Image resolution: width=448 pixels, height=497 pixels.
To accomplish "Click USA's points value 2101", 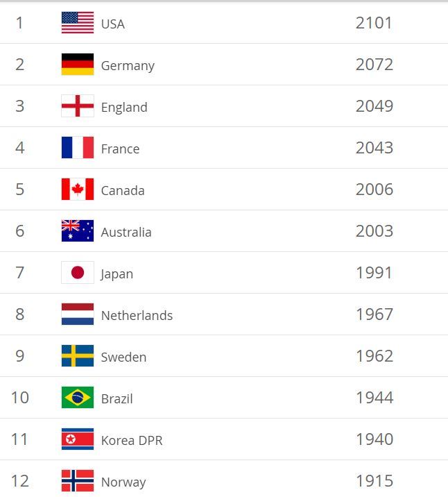I will [374, 23].
